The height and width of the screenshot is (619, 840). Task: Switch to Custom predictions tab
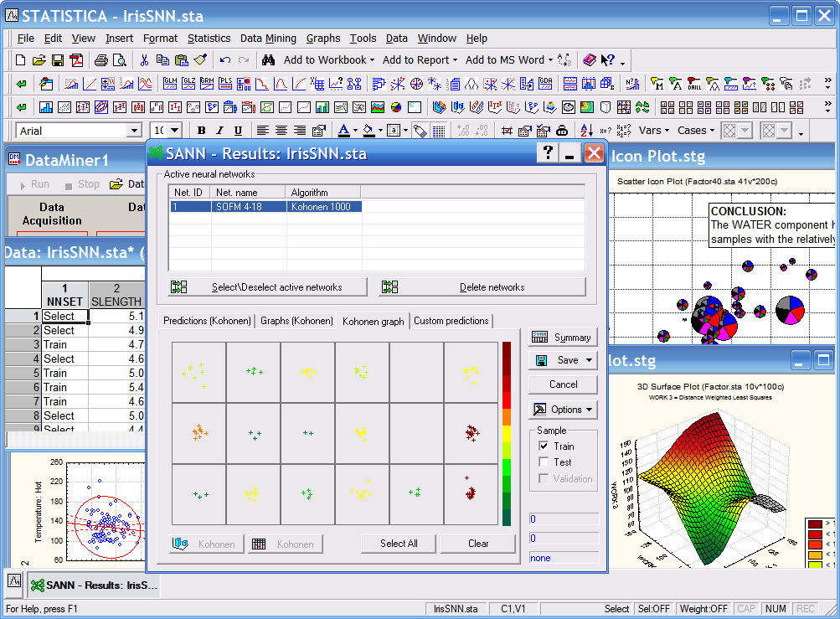(451, 321)
